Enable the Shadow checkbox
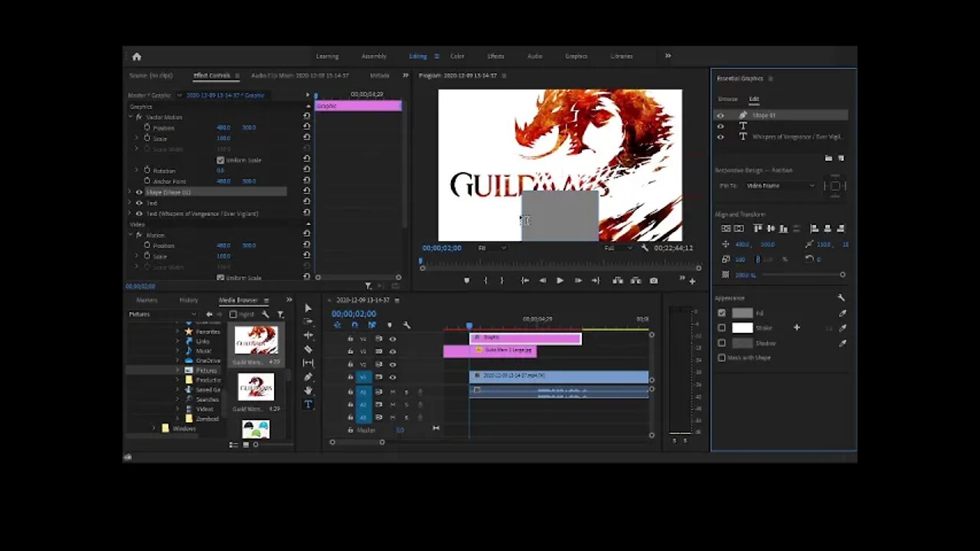 coord(721,343)
